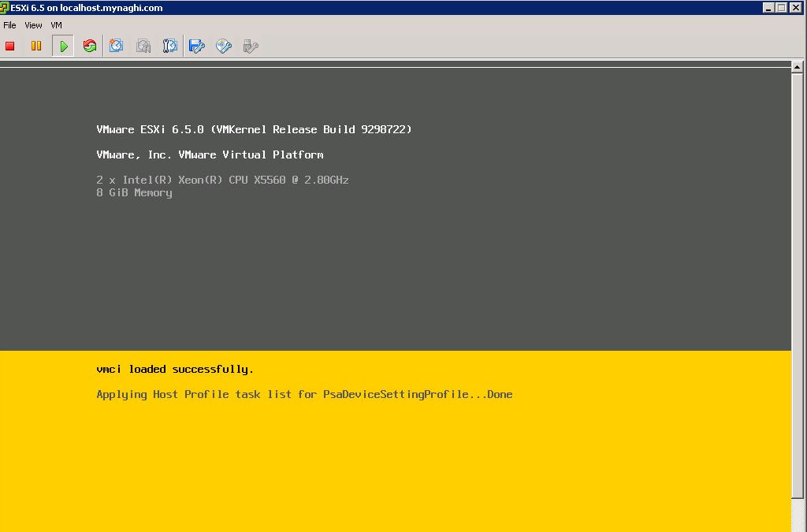Revert to the current snapshot
Screen dimensions: 807x532
143,47
